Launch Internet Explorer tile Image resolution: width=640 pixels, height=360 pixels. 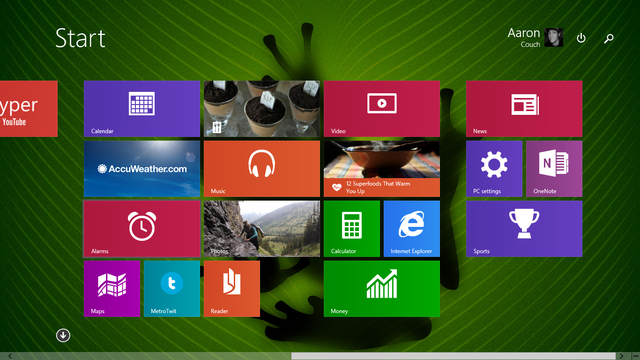tap(411, 229)
